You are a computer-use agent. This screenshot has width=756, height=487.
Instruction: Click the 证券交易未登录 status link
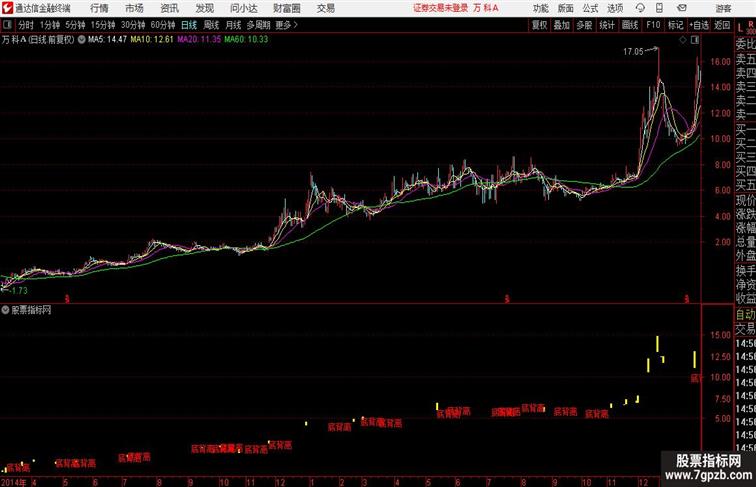(441, 8)
